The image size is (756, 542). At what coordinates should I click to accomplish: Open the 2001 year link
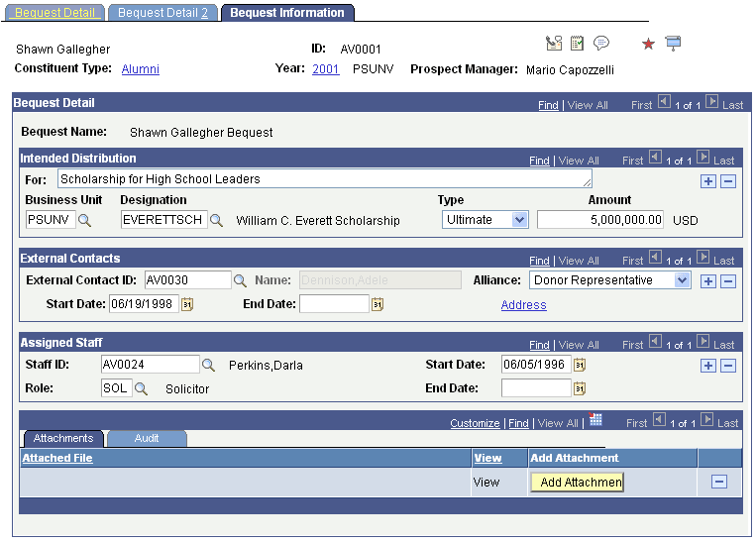pos(325,69)
